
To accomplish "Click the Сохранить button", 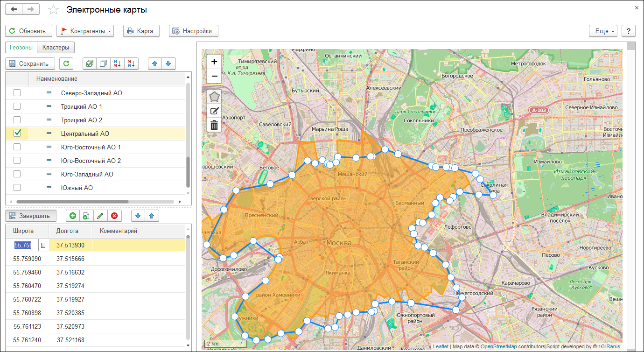I will [x=30, y=63].
